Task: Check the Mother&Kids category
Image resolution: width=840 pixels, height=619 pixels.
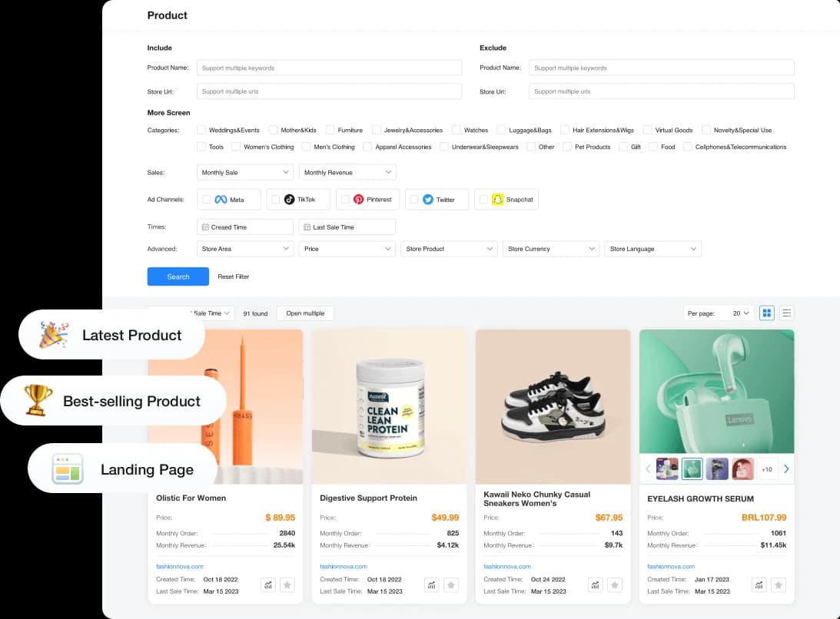Action: tap(274, 130)
